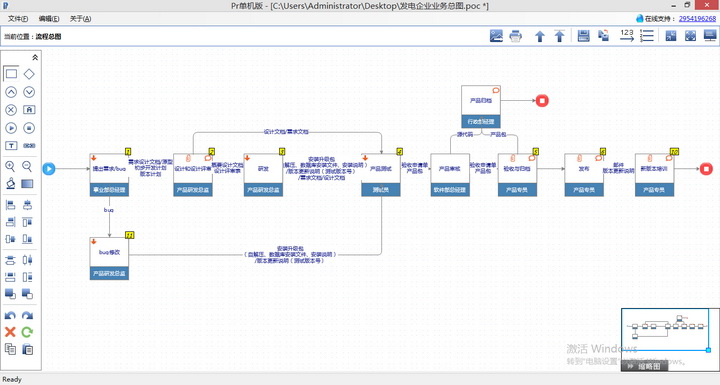Screen dimensions: 720x385
Task: Pick the circled down-arrow shape tool
Action: pyautogui.click(x=29, y=92)
